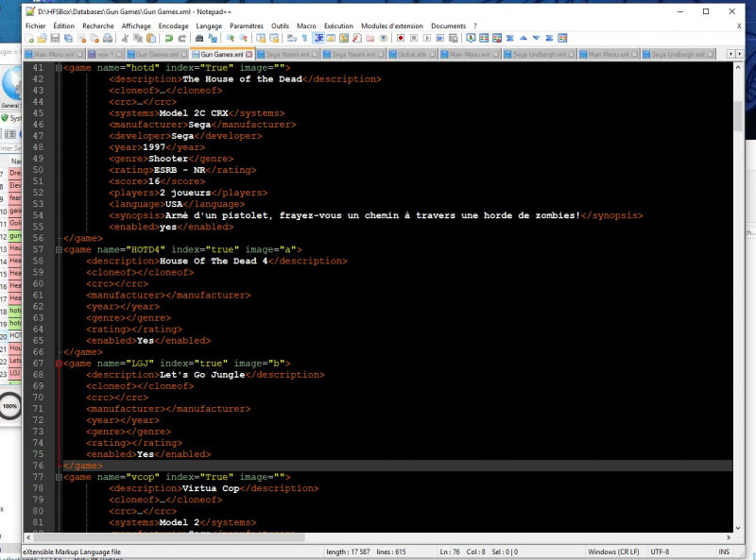
Task: Open Find with the binoculars icon
Action: pos(199,38)
